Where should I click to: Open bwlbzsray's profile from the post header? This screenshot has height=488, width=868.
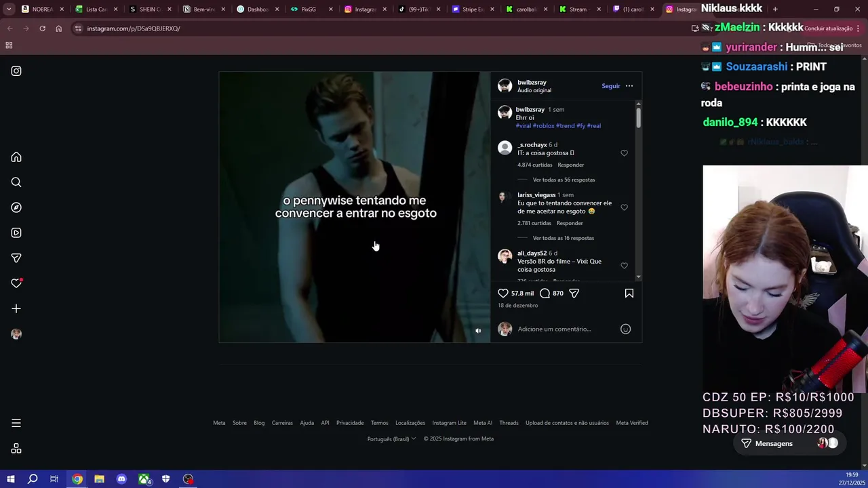point(532,82)
